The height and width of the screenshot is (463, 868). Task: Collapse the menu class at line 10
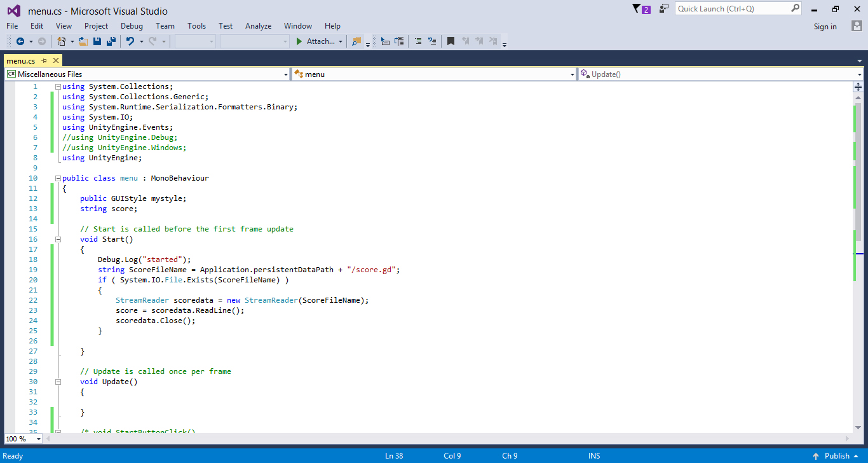pos(58,178)
